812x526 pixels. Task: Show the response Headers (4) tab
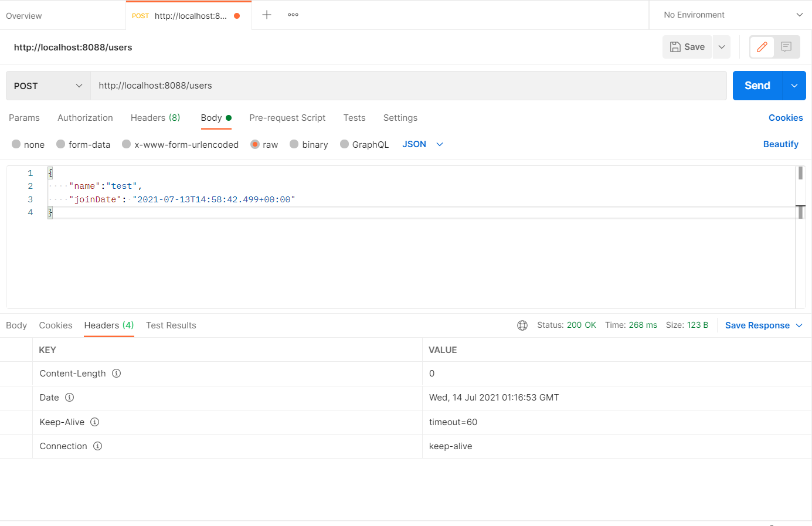[x=109, y=325]
